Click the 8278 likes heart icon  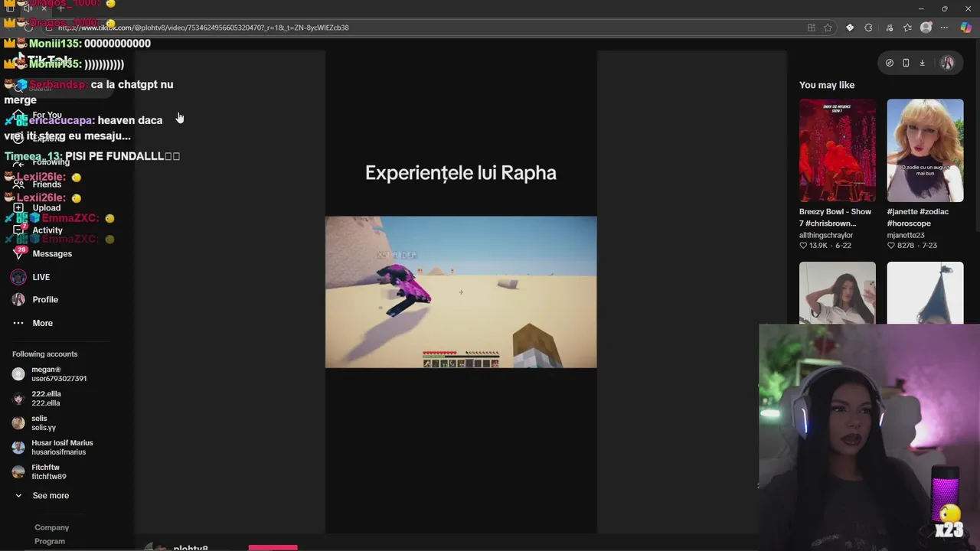point(890,246)
